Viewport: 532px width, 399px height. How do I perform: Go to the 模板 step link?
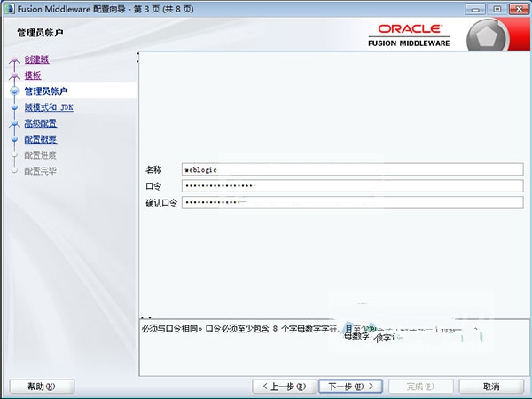coord(33,75)
